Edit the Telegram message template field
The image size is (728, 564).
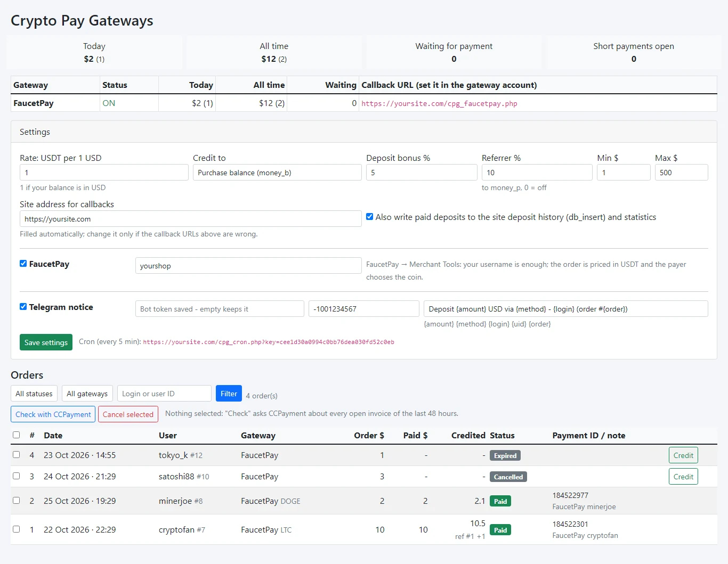(566, 309)
